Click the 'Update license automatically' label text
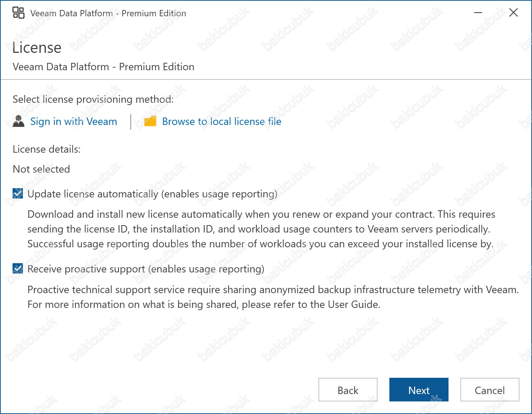 click(x=152, y=194)
